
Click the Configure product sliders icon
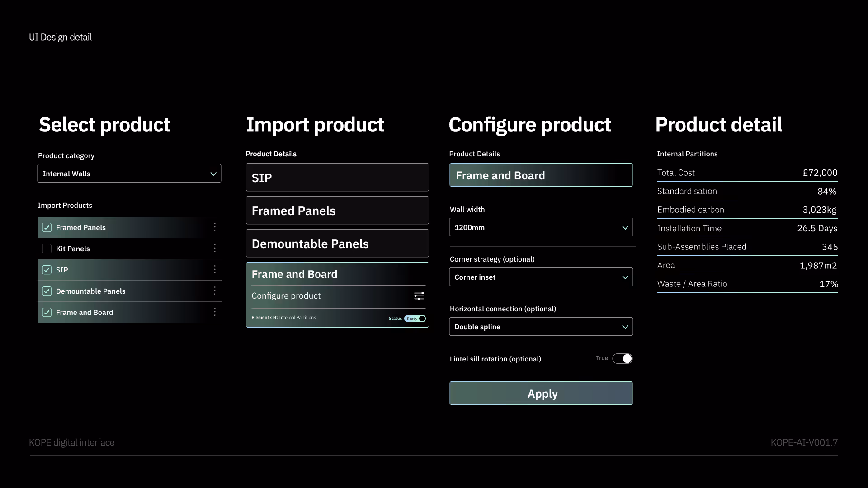pyautogui.click(x=419, y=296)
